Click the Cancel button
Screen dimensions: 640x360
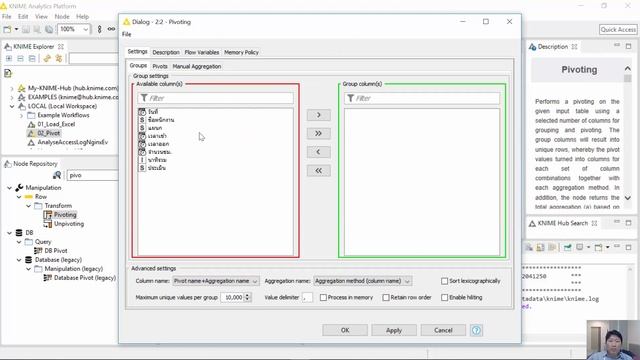click(443, 330)
